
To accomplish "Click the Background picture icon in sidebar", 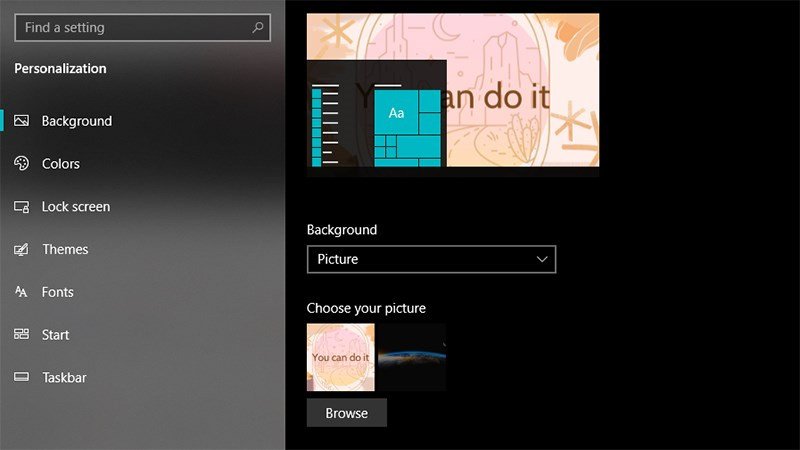I will [21, 121].
